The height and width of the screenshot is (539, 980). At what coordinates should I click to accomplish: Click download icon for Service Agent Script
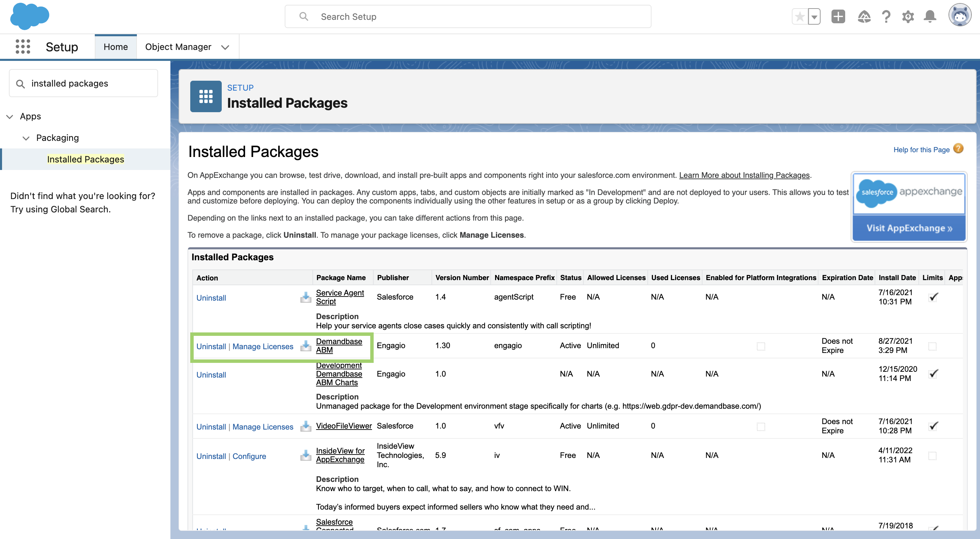pyautogui.click(x=306, y=297)
